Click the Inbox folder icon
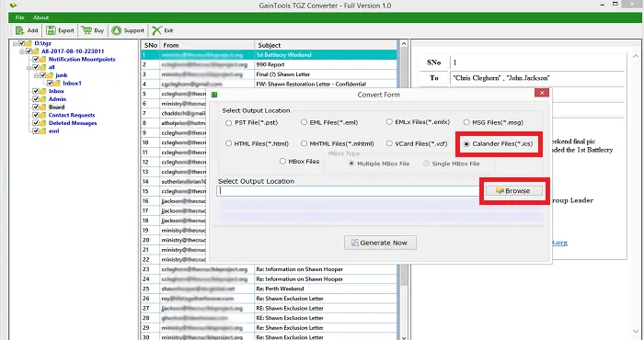This screenshot has height=340, width=644. 42,92
